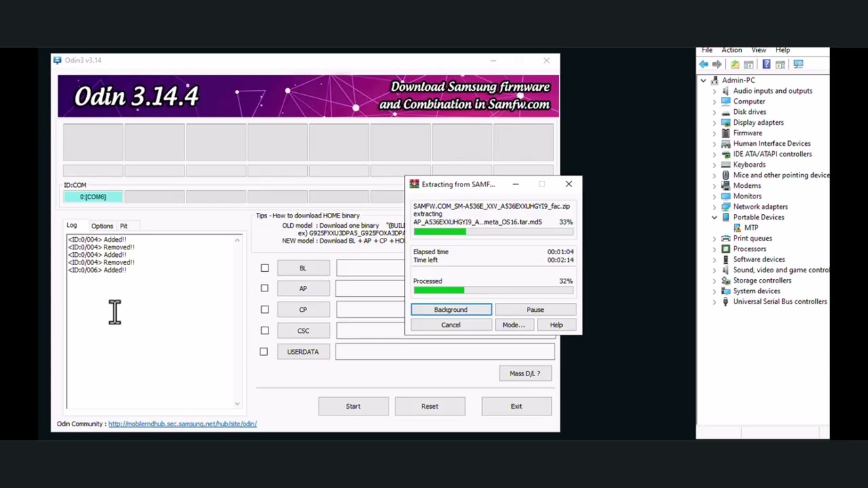This screenshot has width=868, height=488.
Task: Select the Audio inputs and outputs speaker icon
Action: [726, 91]
